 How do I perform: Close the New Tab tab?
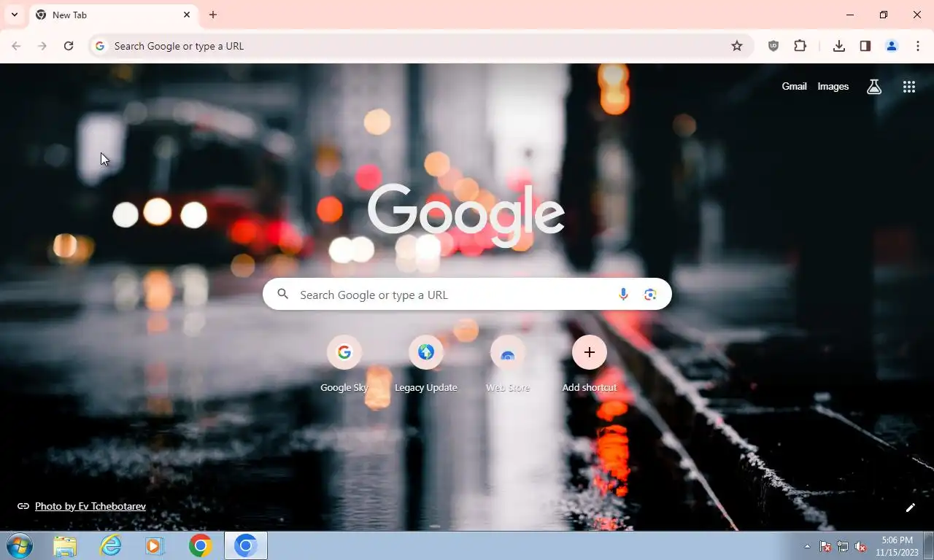tap(187, 15)
